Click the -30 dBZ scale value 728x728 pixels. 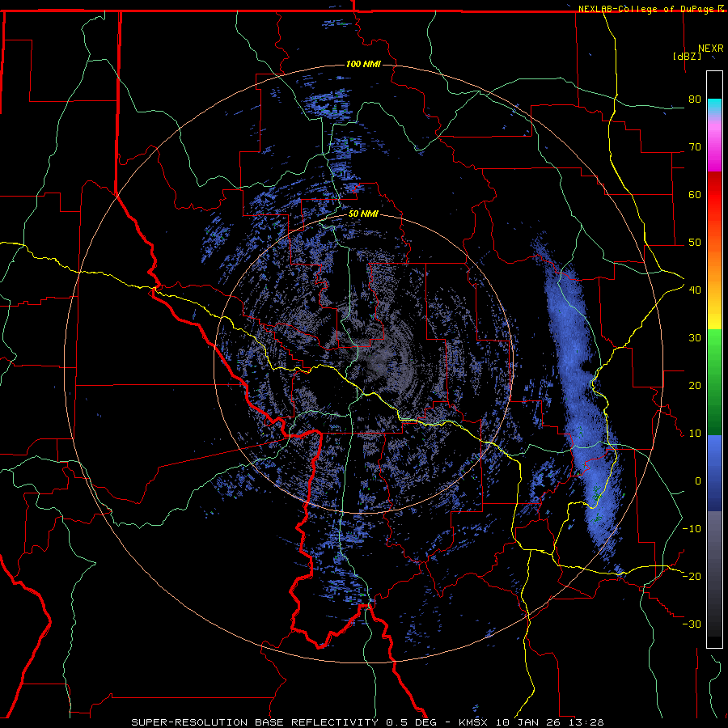pyautogui.click(x=692, y=624)
